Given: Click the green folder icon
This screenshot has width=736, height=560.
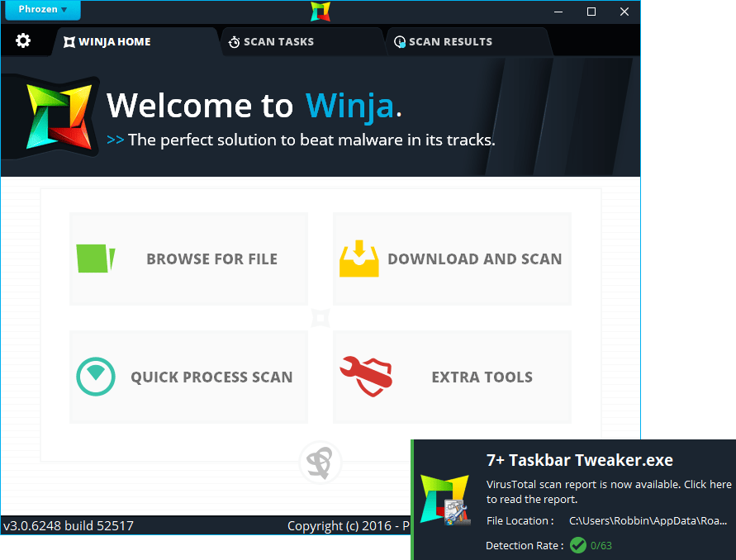Looking at the screenshot, I should pyautogui.click(x=96, y=259).
